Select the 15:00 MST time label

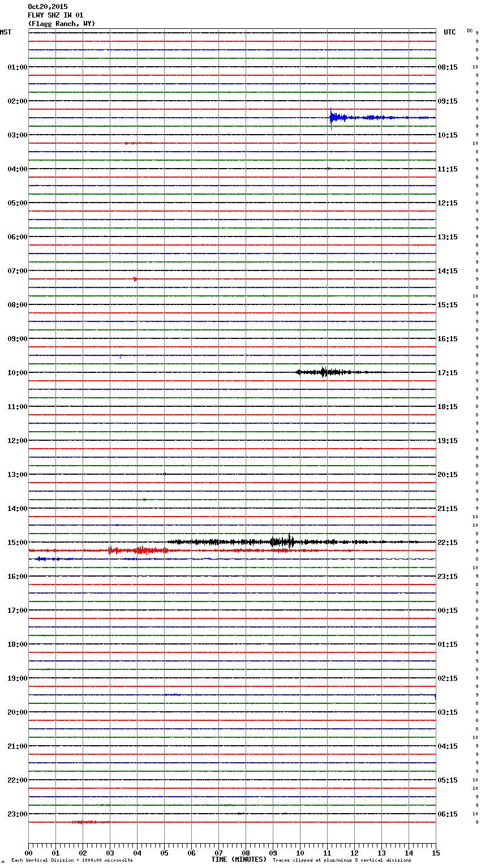coord(17,543)
